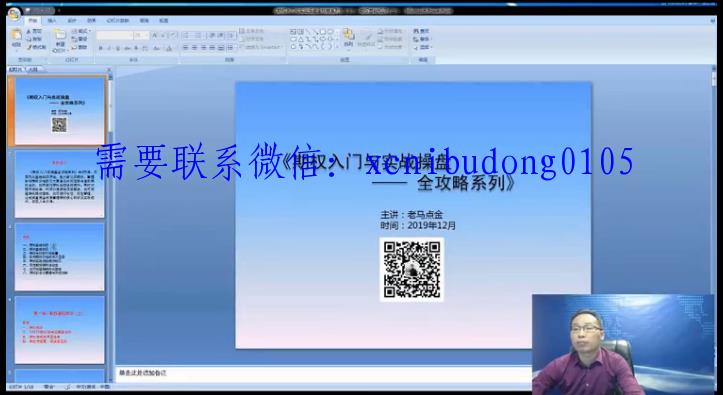The width and height of the screenshot is (723, 395).
Task: Open Quick Styles (快速样式)
Action: tap(367, 39)
